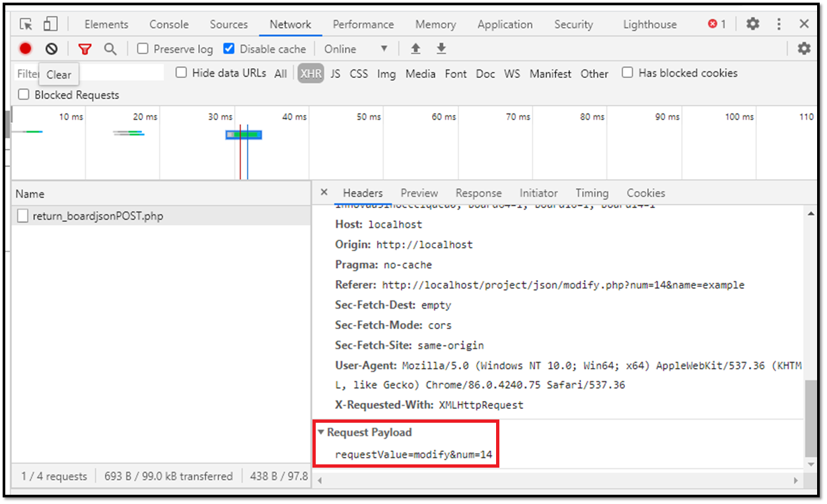Filter requests by CSS
The width and height of the screenshot is (827, 504).
(359, 74)
